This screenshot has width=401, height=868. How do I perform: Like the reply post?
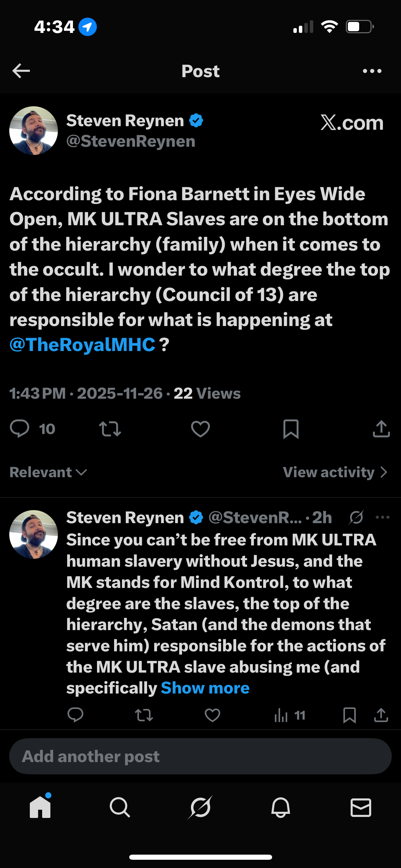(x=212, y=715)
